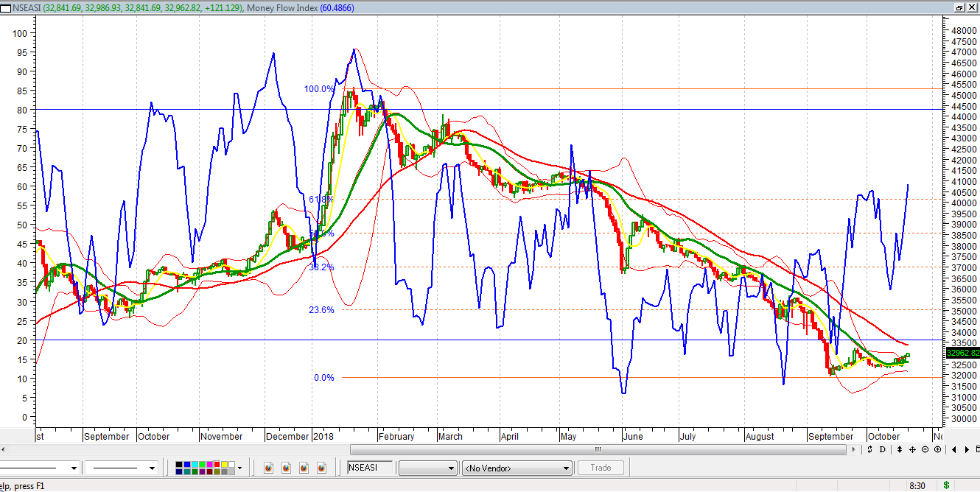Image resolution: width=980 pixels, height=492 pixels.
Task: Click the chart window icon beside NSEASI
Action: [x=6, y=7]
